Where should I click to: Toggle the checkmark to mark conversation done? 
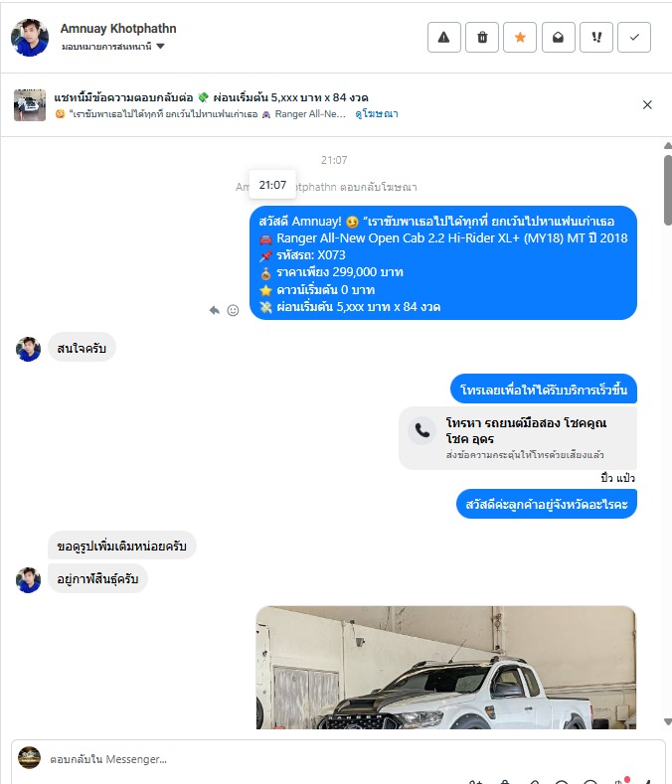(x=634, y=38)
